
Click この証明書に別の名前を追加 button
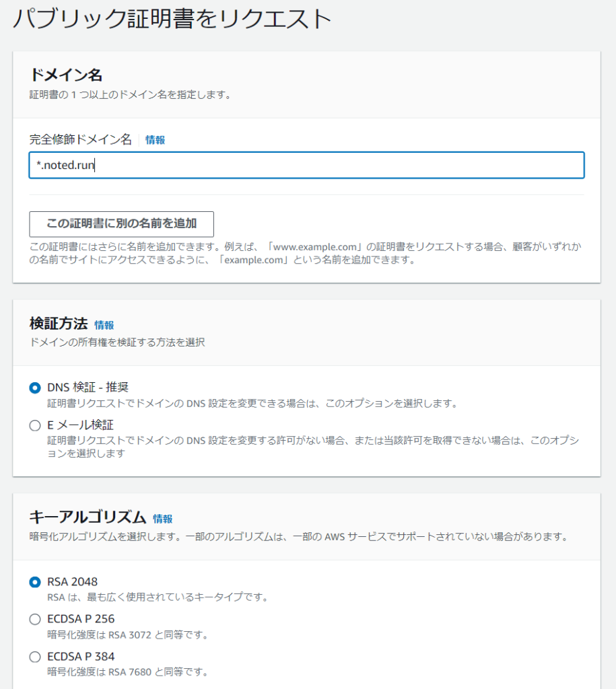click(121, 224)
